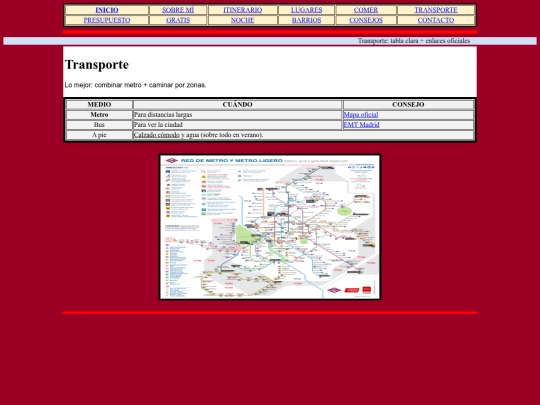Screen dimensions: 540x405
Task: Follow the Mapa oficial metro link
Action: click(361, 115)
